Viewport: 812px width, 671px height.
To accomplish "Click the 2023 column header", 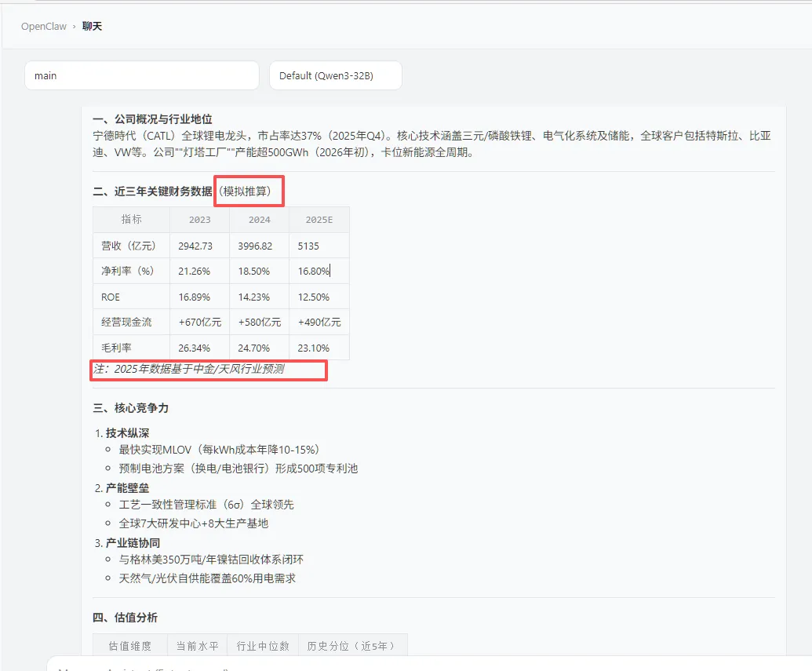I will 199,219.
